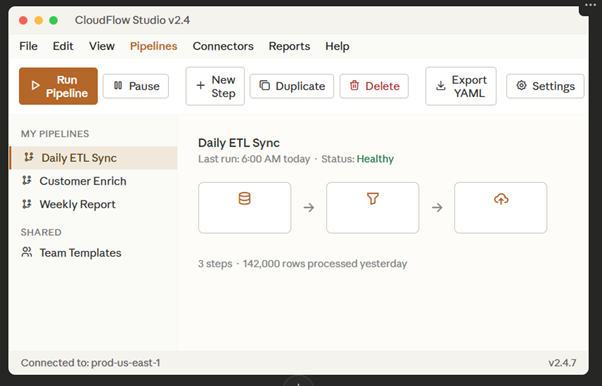Click 'Last run: 6:00 AM today' text
Screen dimensions: 602x386
tap(254, 159)
